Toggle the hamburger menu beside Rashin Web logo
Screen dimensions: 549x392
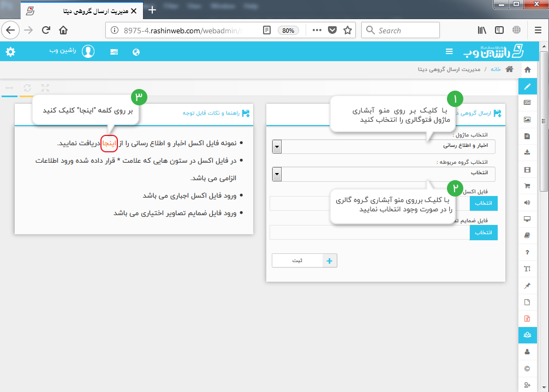(449, 51)
